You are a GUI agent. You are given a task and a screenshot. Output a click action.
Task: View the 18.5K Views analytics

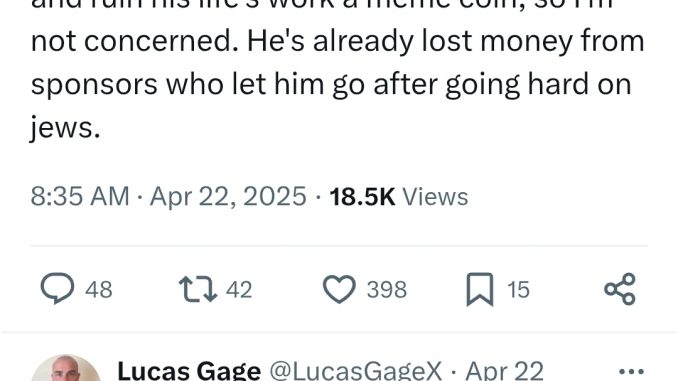click(399, 196)
